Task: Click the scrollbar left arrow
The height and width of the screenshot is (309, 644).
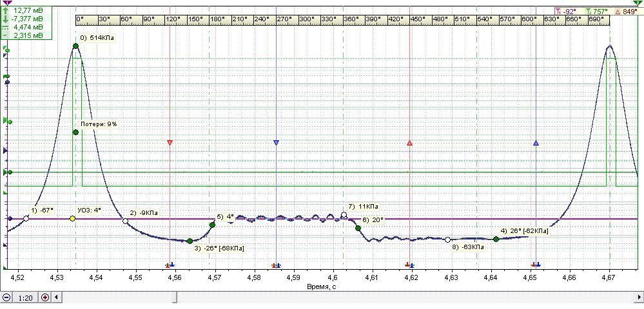Action: tap(57, 297)
